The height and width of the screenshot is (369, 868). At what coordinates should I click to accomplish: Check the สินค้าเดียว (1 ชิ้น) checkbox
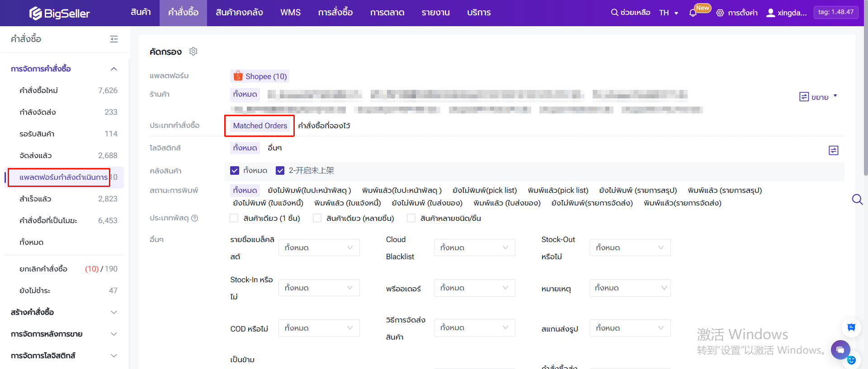pos(234,218)
